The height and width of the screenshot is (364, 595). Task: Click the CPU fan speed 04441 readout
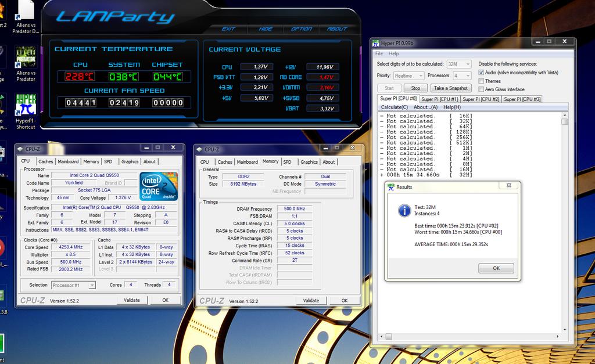point(81,103)
